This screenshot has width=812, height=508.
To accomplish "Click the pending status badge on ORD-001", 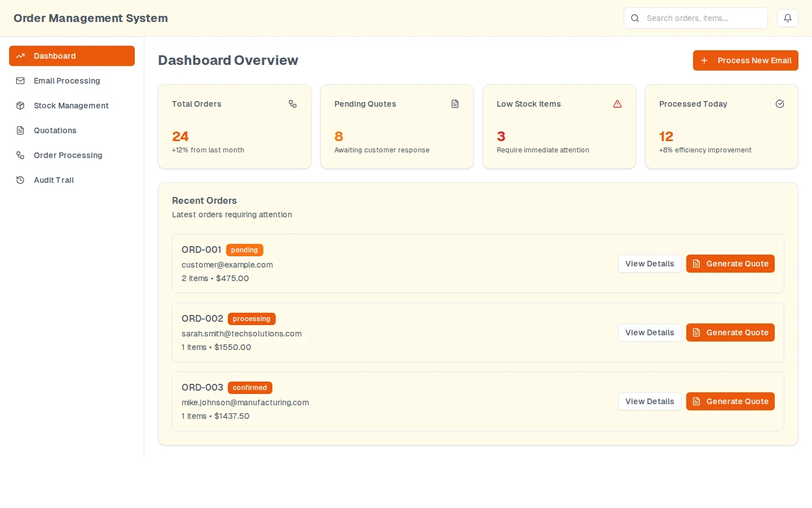I will 244,250.
